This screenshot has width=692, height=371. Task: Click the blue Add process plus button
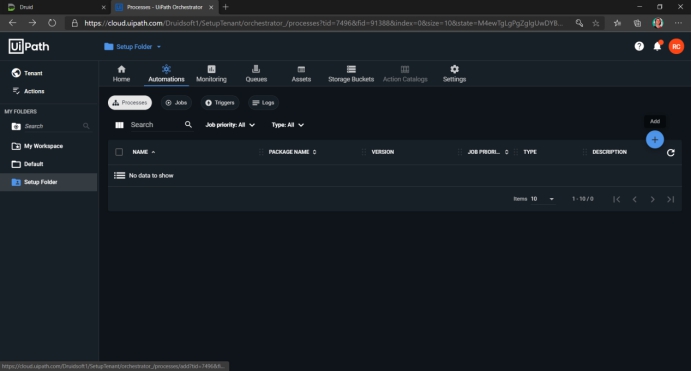(654, 140)
